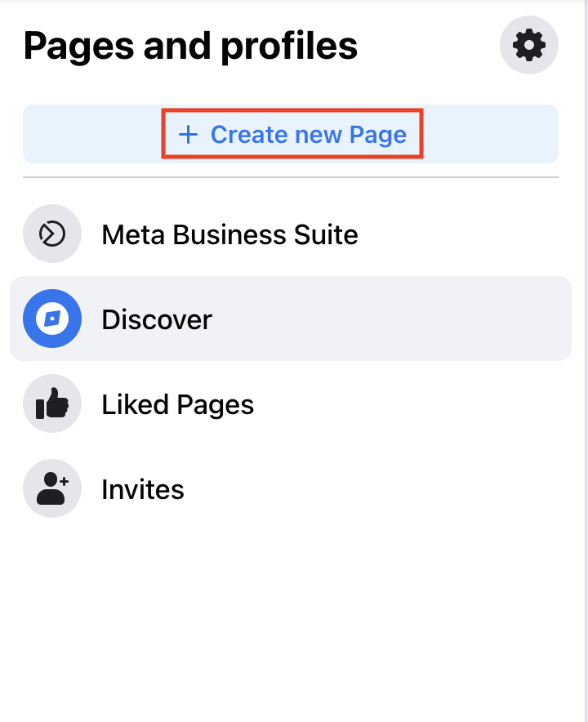Click the divider line under Create new Page
This screenshot has height=722, width=588.
click(291, 176)
